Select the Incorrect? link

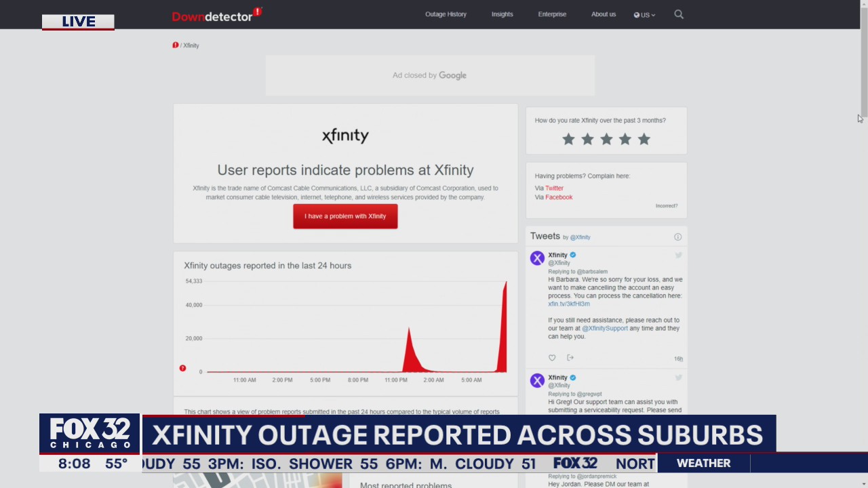click(667, 206)
